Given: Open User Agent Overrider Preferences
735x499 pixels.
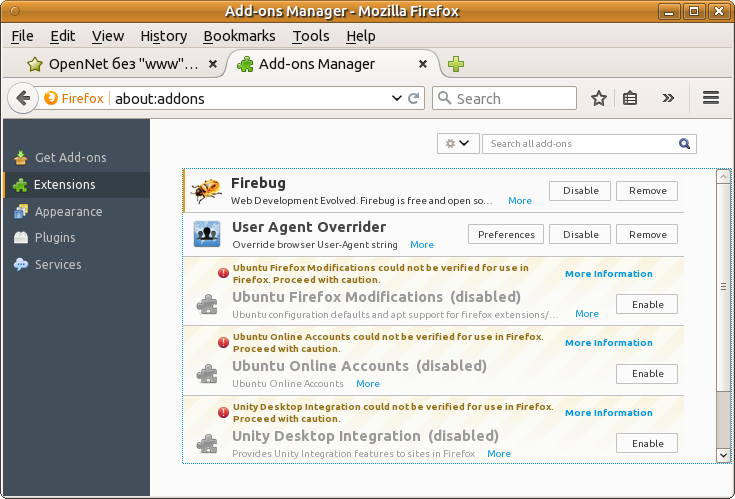Looking at the screenshot, I should click(x=505, y=235).
